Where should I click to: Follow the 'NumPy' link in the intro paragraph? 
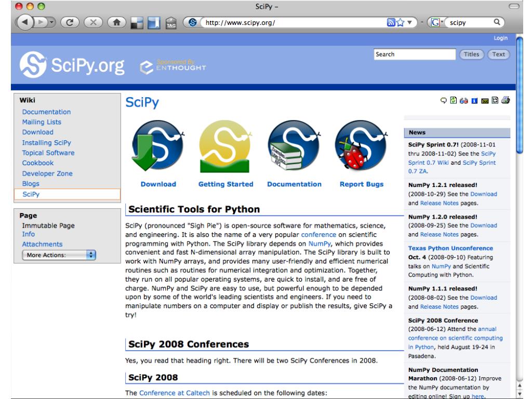[319, 244]
